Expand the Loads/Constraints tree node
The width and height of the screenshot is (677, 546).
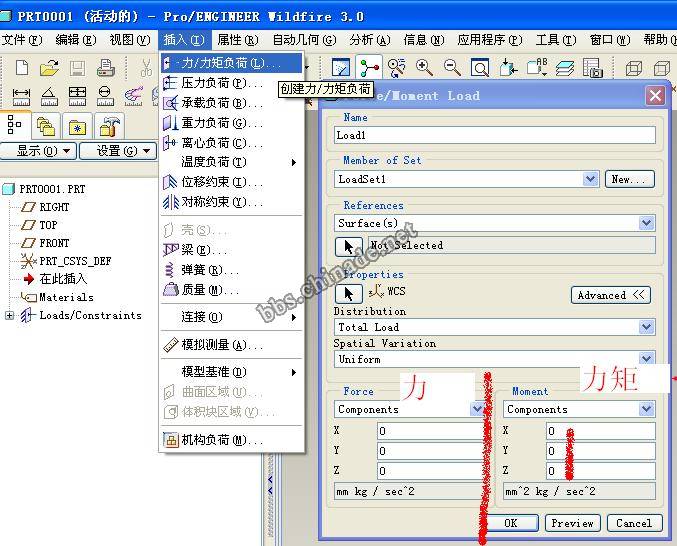[x=10, y=316]
